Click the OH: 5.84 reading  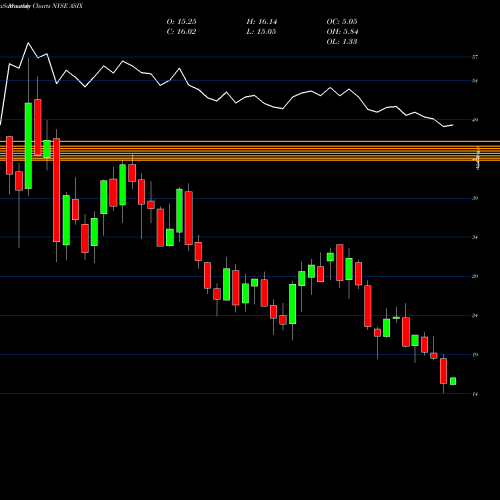pos(342,32)
